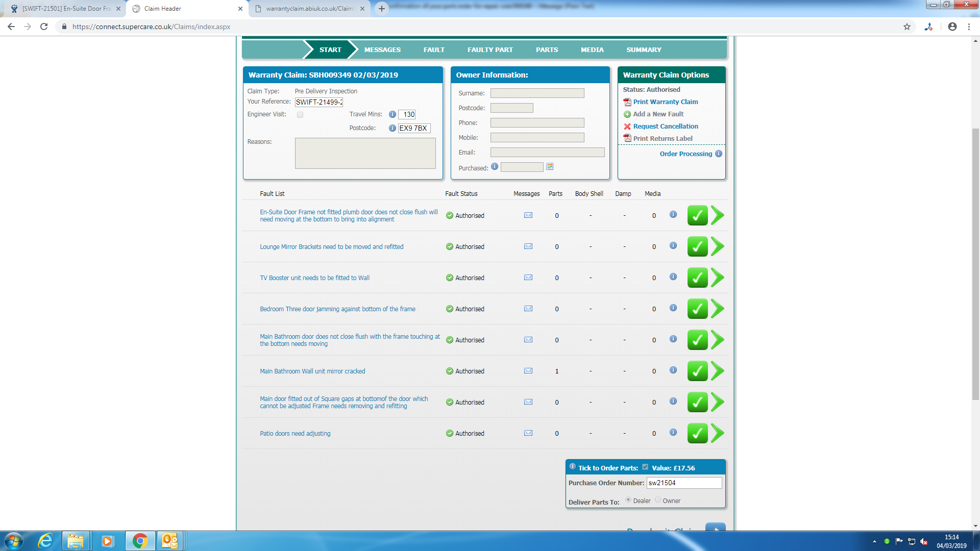
Task: Click info icon next to Order Processing
Action: (719, 154)
